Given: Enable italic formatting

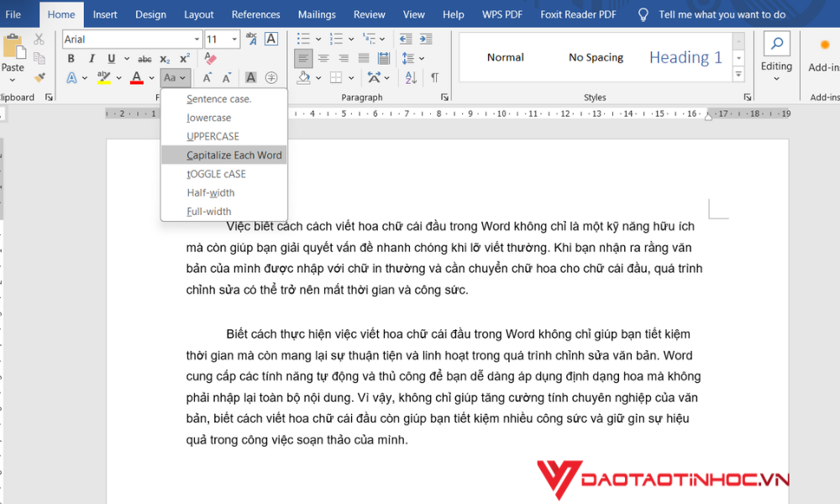Looking at the screenshot, I should 92,58.
